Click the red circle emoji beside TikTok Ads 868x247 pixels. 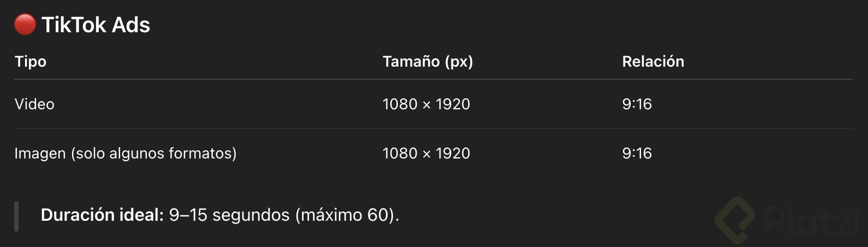point(25,25)
